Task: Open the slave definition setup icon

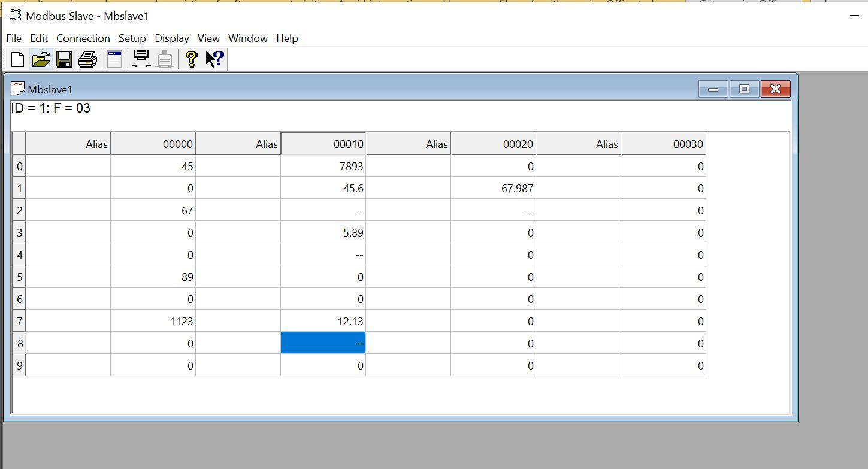Action: point(114,59)
